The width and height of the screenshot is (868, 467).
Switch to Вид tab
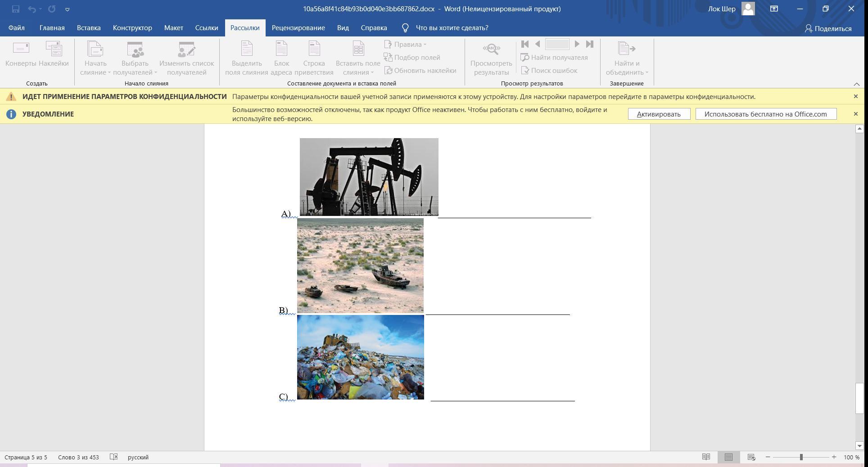coord(343,28)
